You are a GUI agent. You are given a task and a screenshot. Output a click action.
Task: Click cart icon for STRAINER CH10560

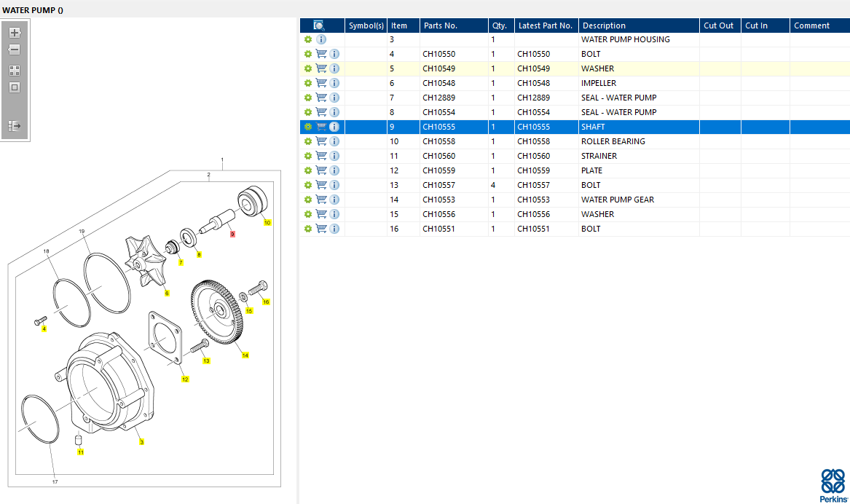[321, 156]
